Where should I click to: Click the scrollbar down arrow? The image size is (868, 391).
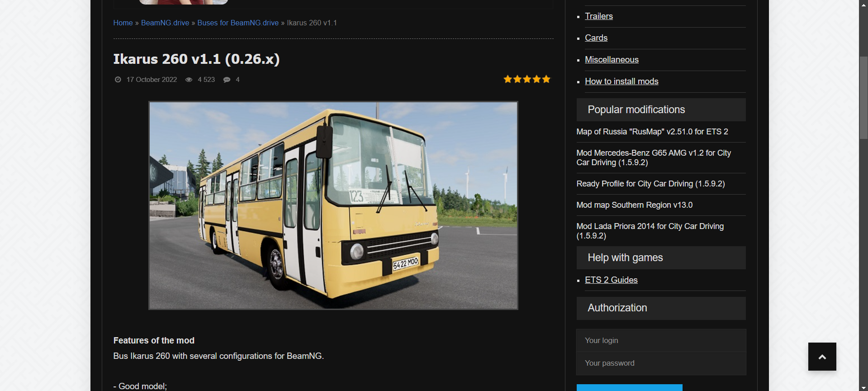coord(863,387)
